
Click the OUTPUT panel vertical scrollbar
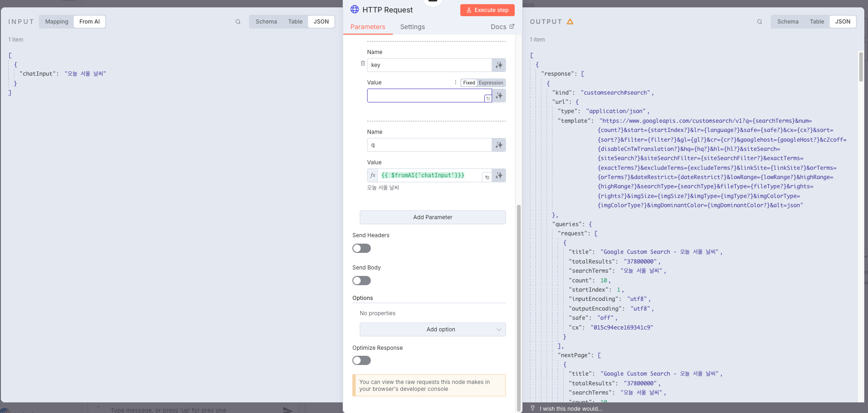[861, 67]
